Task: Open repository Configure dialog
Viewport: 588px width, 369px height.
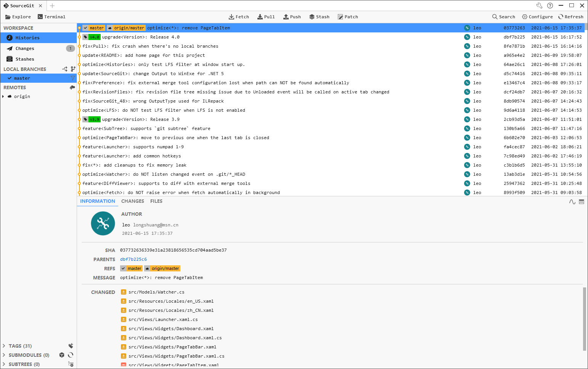Action: point(537,17)
